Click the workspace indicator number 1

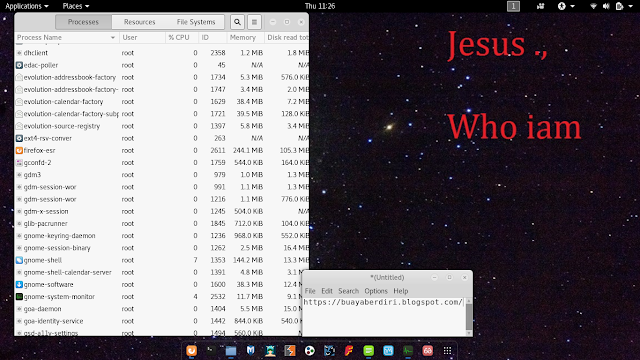(513, 6)
